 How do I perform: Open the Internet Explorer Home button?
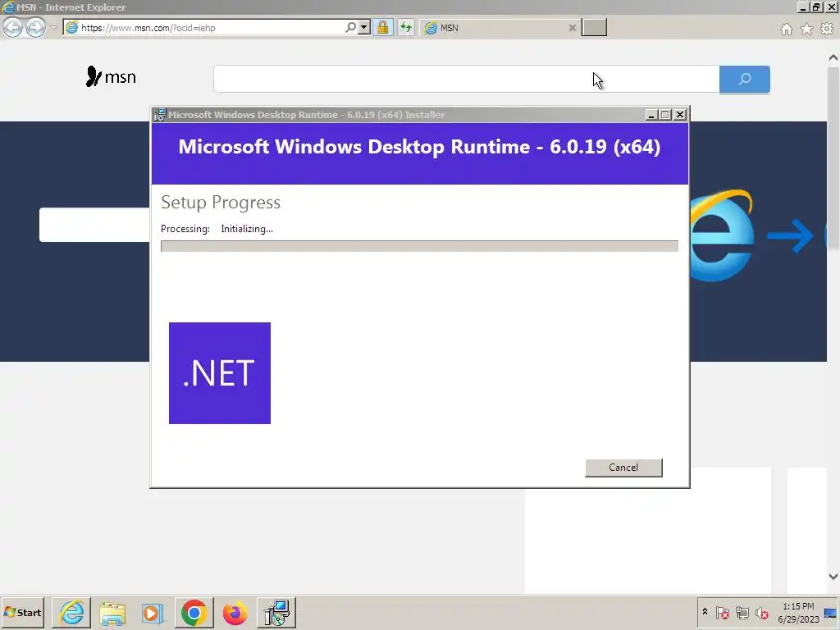click(787, 29)
